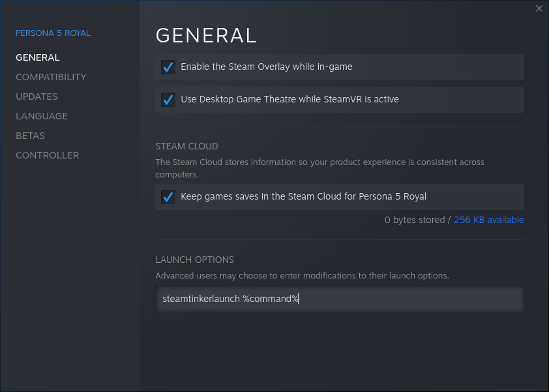Click the STEAM CLOUD section heading
549x392 pixels.
point(186,146)
